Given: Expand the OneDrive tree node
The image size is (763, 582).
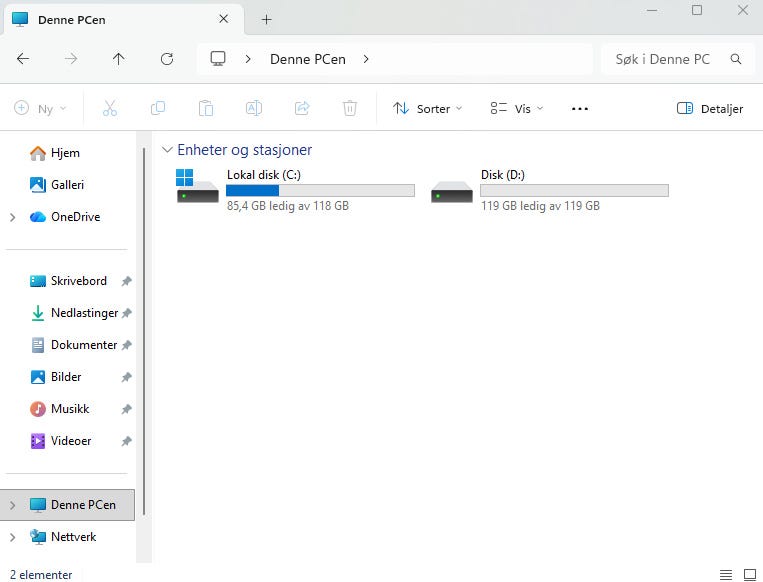Looking at the screenshot, I should pyautogui.click(x=13, y=217).
